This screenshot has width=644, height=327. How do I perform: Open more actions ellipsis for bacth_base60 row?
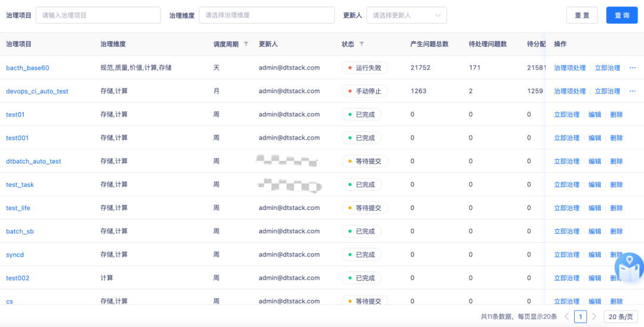tap(632, 67)
